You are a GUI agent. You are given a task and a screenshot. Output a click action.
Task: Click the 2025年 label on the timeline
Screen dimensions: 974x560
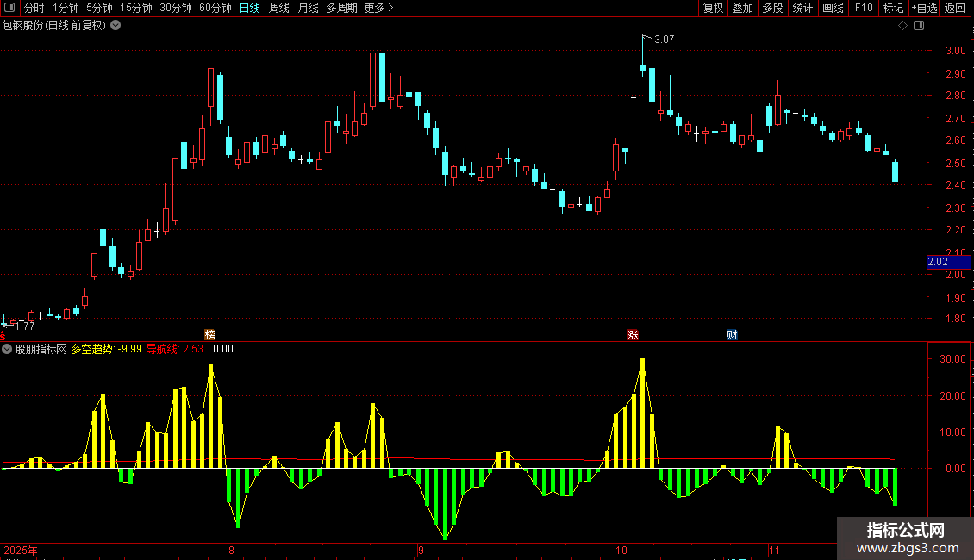point(21,550)
